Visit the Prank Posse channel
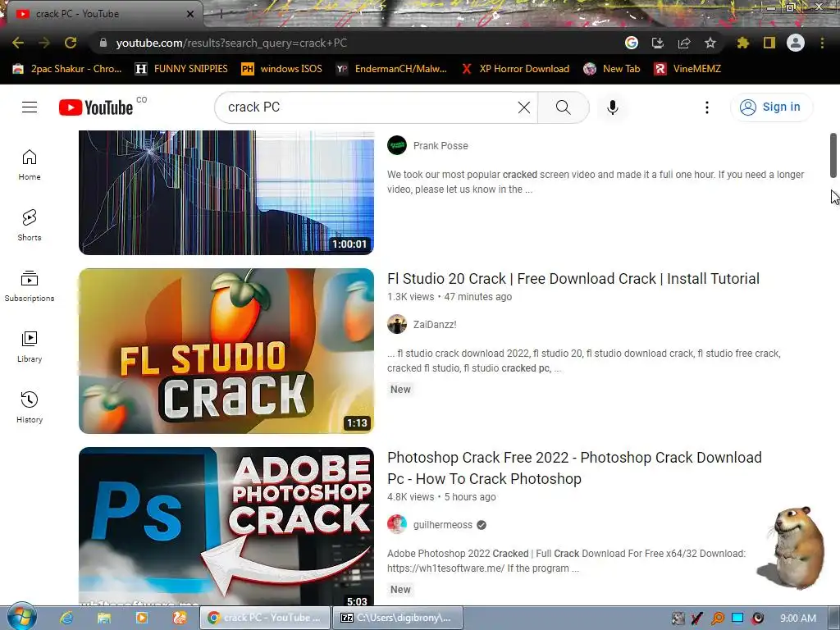 pyautogui.click(x=441, y=146)
